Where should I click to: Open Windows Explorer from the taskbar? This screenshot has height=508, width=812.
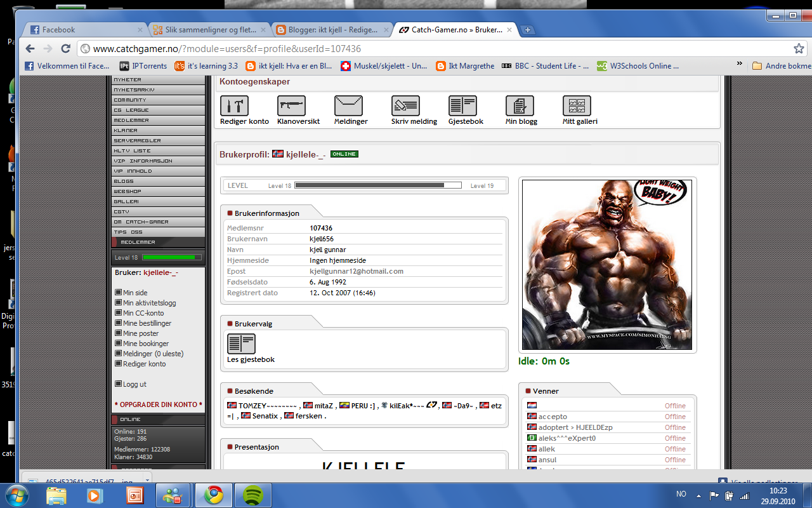tap(56, 495)
